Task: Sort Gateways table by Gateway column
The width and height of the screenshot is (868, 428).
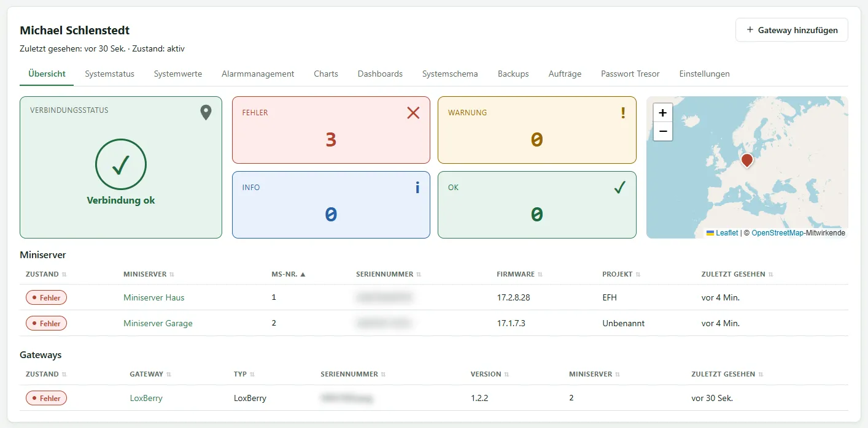Action: coord(150,374)
